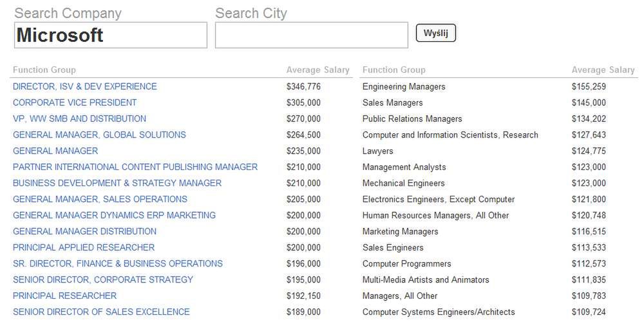Click the left table Function Group header

[44, 70]
